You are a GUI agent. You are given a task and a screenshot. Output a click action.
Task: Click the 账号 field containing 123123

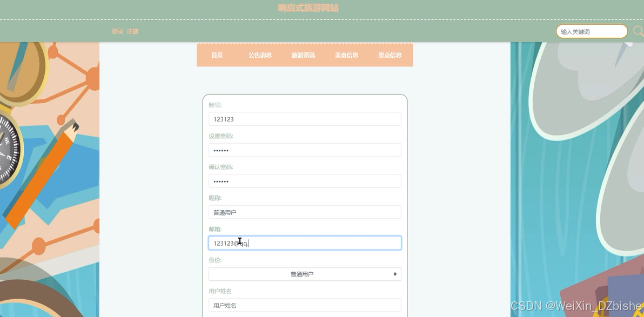tap(305, 119)
